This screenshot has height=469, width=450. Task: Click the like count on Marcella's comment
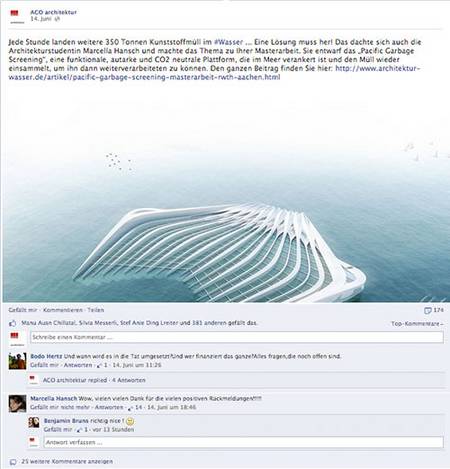(x=135, y=407)
